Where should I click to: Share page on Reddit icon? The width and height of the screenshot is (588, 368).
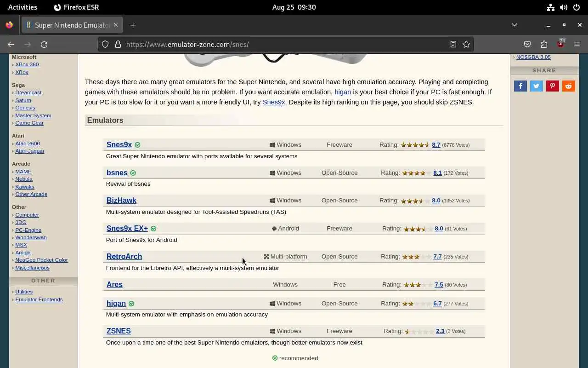coord(569,86)
